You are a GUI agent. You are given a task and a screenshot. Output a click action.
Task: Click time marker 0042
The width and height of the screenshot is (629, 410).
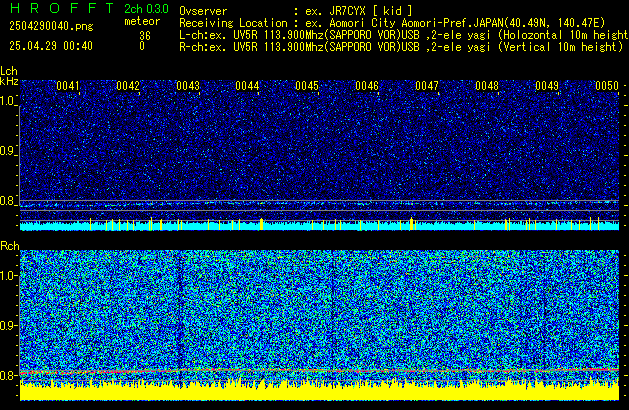point(128,86)
